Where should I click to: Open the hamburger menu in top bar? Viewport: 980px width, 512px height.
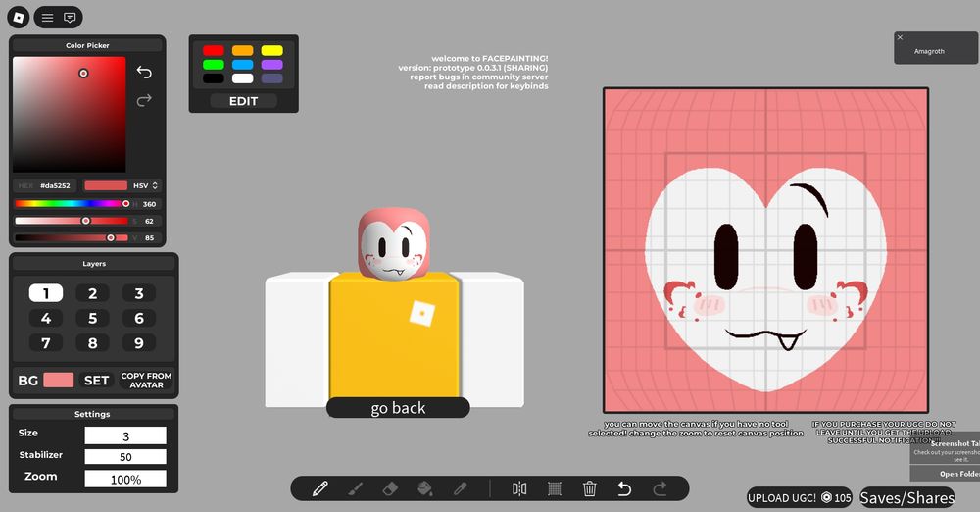(x=47, y=18)
